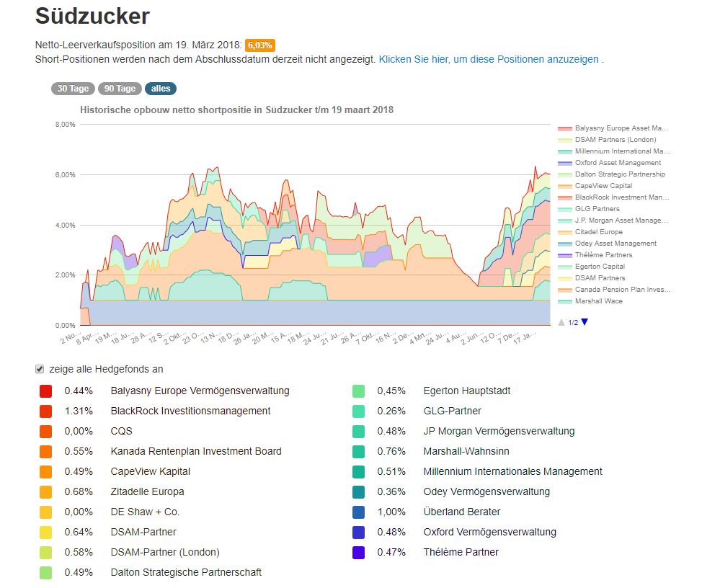Toggle GLG Partners legend entry in chart
The width and height of the screenshot is (702, 588).
pos(597,209)
